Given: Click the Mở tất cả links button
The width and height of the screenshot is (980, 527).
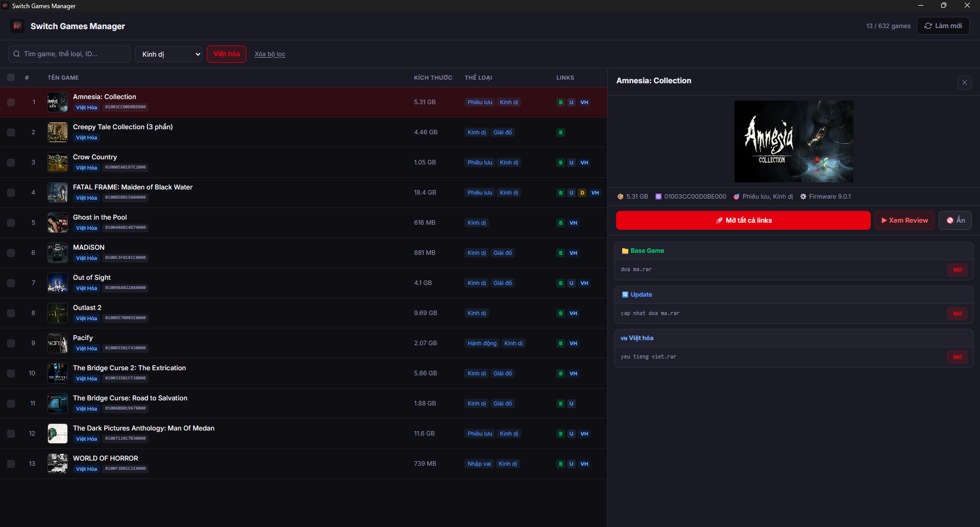Looking at the screenshot, I should (x=743, y=221).
